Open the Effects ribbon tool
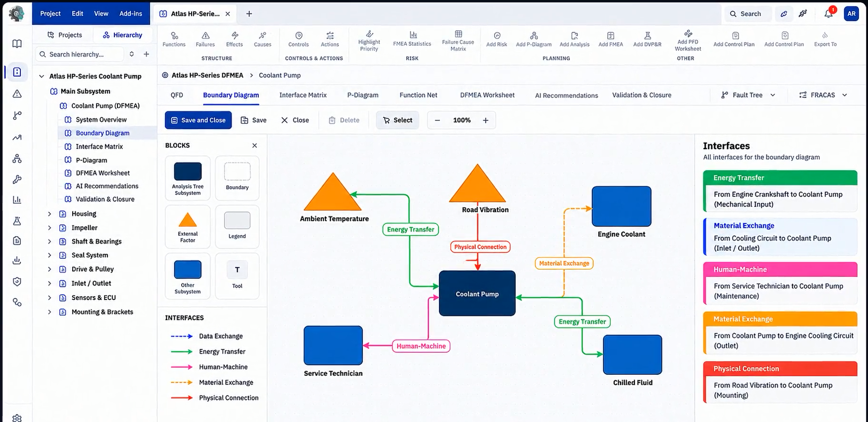 [x=234, y=39]
